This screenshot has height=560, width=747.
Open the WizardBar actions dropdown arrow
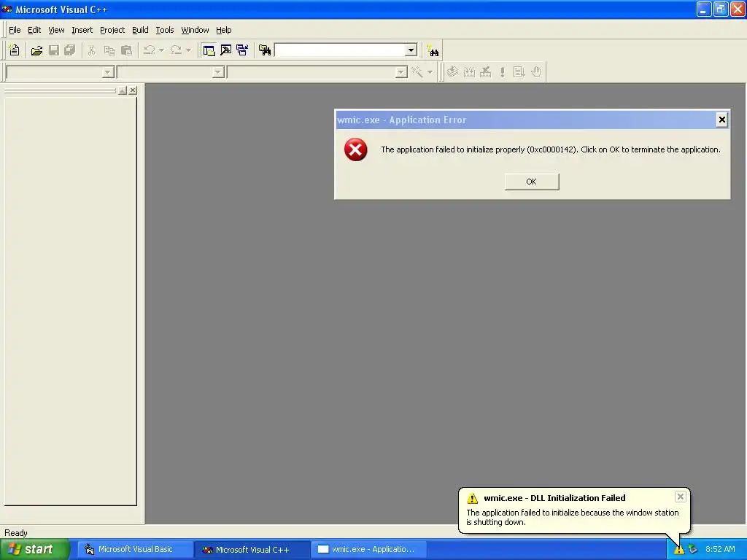point(430,72)
